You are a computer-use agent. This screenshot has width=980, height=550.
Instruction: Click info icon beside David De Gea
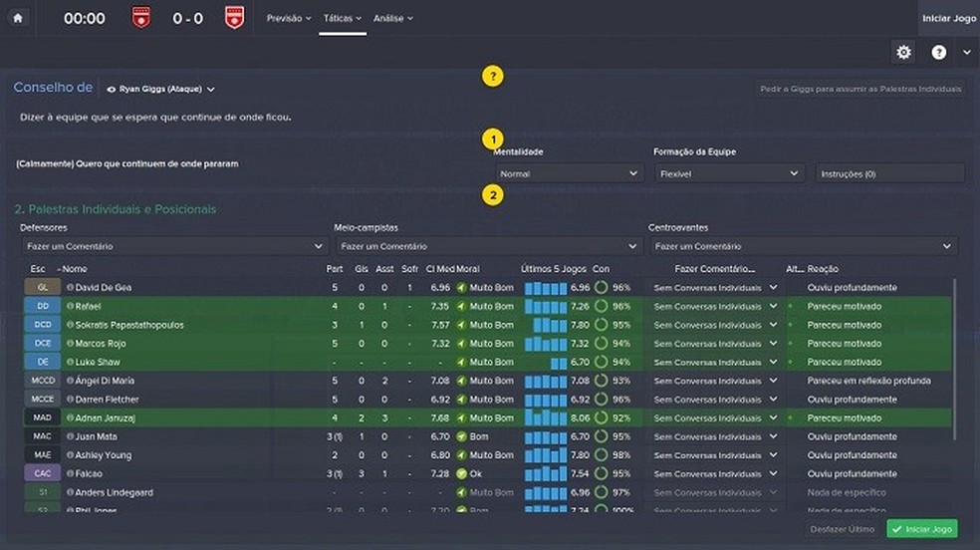tap(70, 288)
